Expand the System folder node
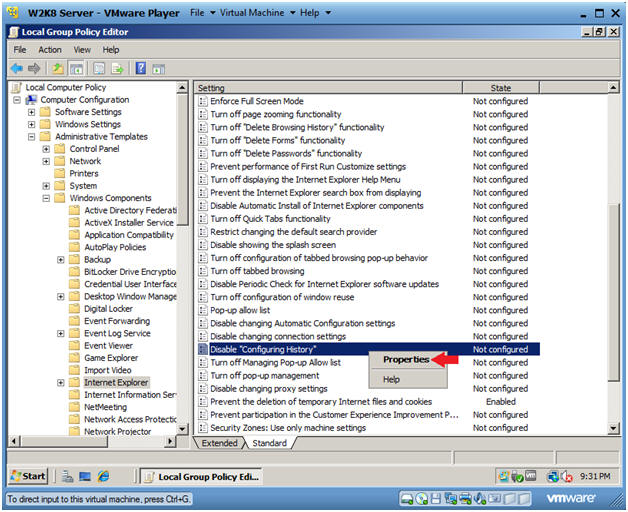Image resolution: width=628 pixels, height=512 pixels. click(46, 186)
